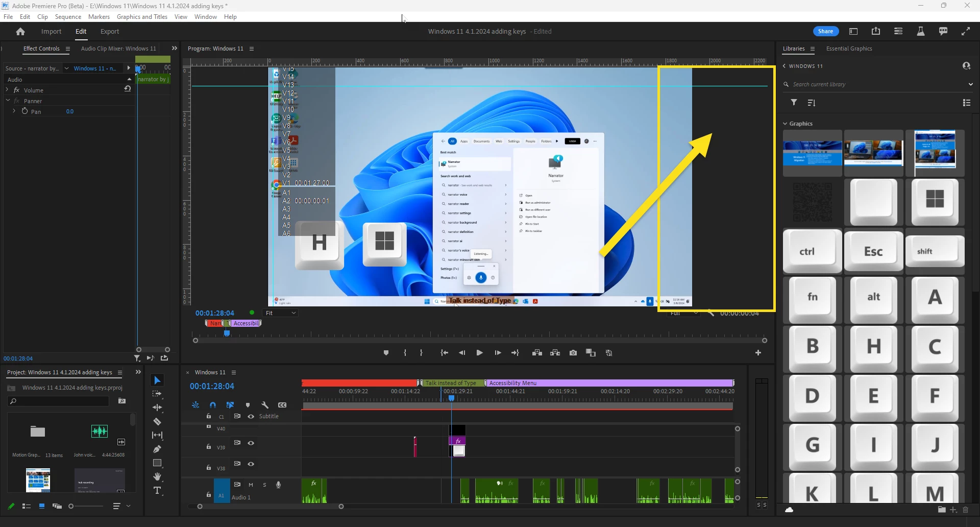Viewport: 980px width, 527px height.
Task: Open the library search dropdown arrow
Action: [970, 84]
